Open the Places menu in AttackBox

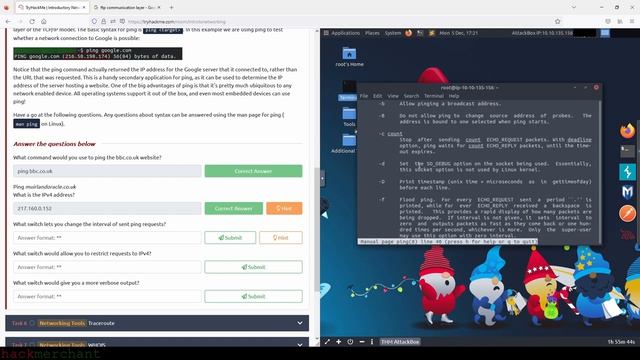pos(372,33)
